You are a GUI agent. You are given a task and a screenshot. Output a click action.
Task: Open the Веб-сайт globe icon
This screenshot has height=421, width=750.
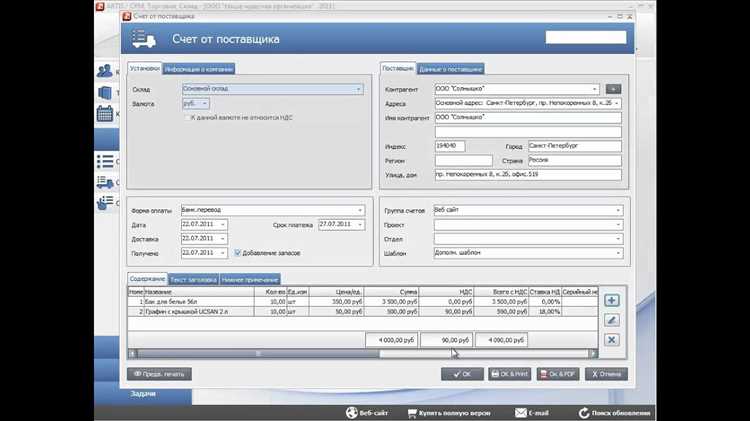click(351, 412)
